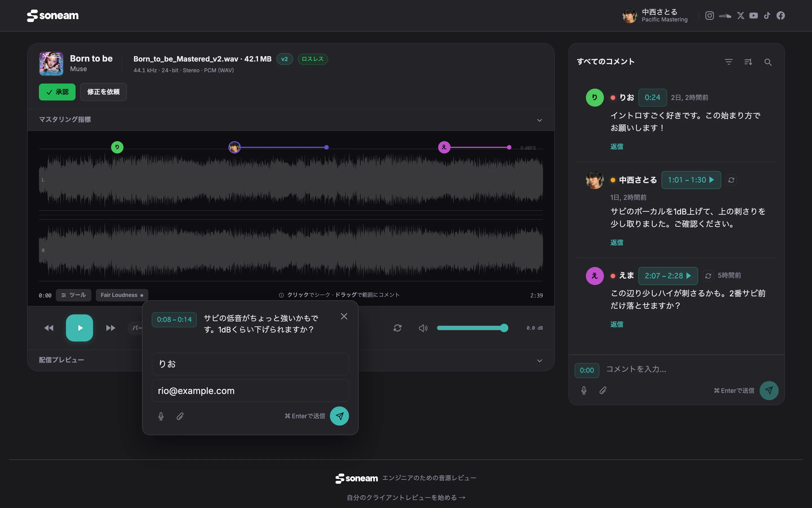812x508 pixels.
Task: Click the microphone icon in the sidebar comment box
Action: (584, 390)
